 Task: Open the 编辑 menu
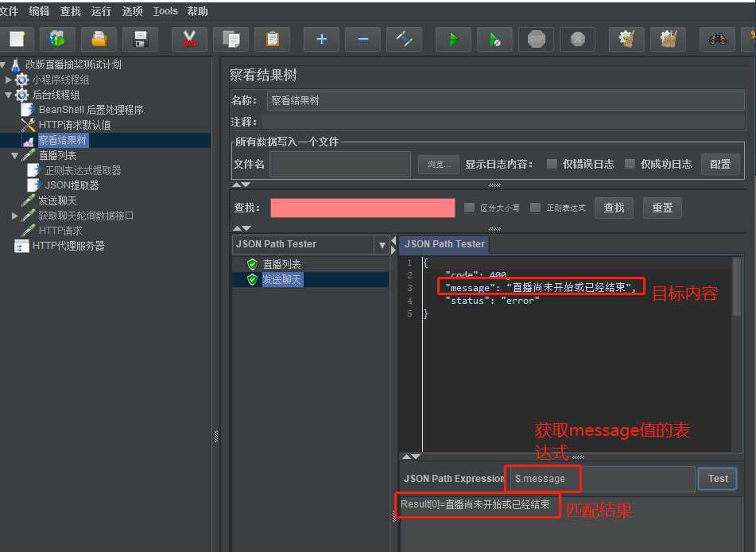click(39, 11)
